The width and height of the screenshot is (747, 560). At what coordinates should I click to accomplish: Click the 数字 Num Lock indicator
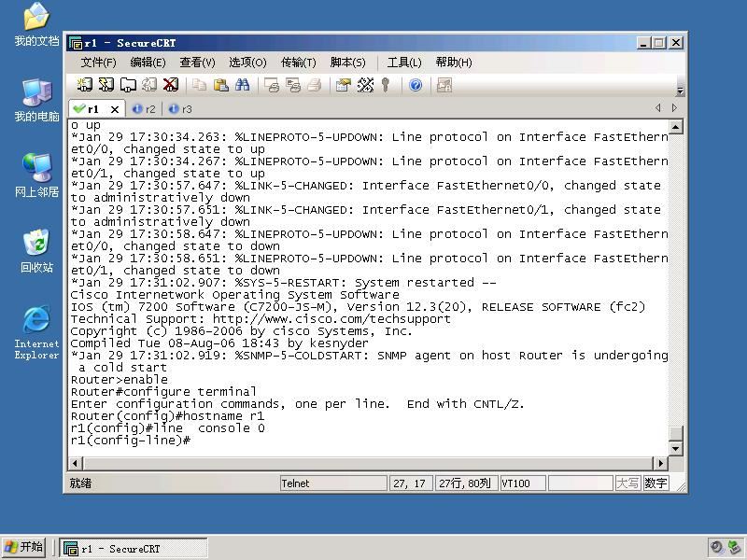[655, 483]
